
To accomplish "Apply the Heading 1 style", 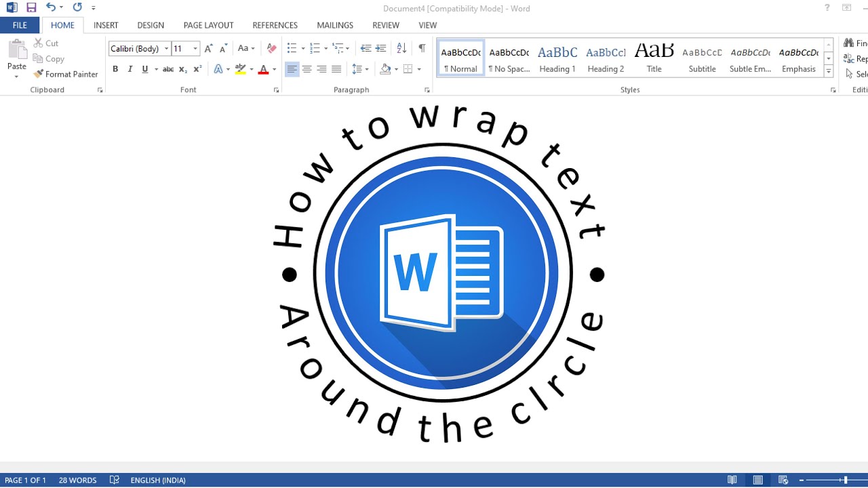I will click(557, 58).
